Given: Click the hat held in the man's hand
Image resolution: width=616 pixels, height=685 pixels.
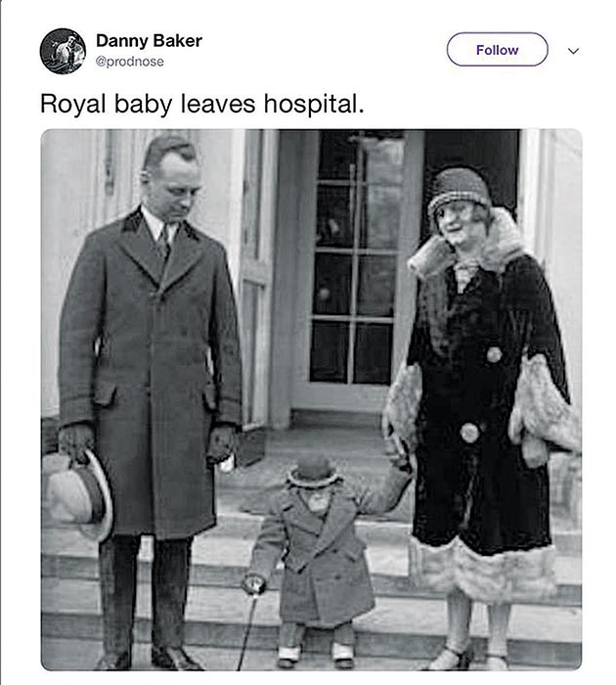Looking at the screenshot, I should point(78,496).
